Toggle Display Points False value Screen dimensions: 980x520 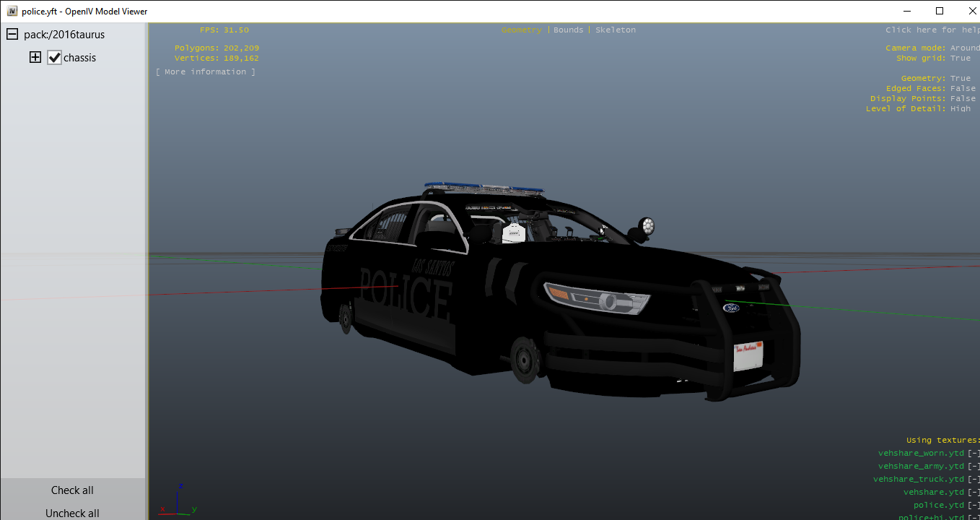(x=963, y=99)
